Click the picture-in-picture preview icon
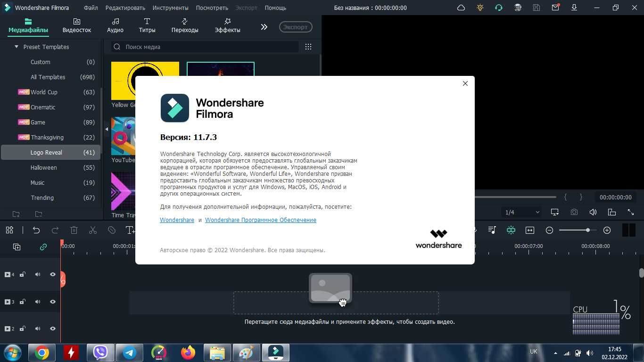This screenshot has width=644, height=362. (612, 212)
